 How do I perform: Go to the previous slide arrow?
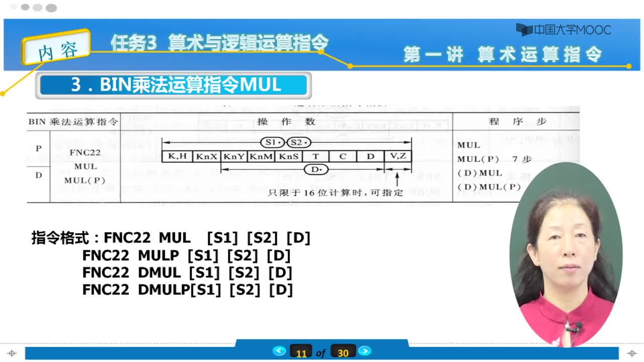(x=279, y=351)
